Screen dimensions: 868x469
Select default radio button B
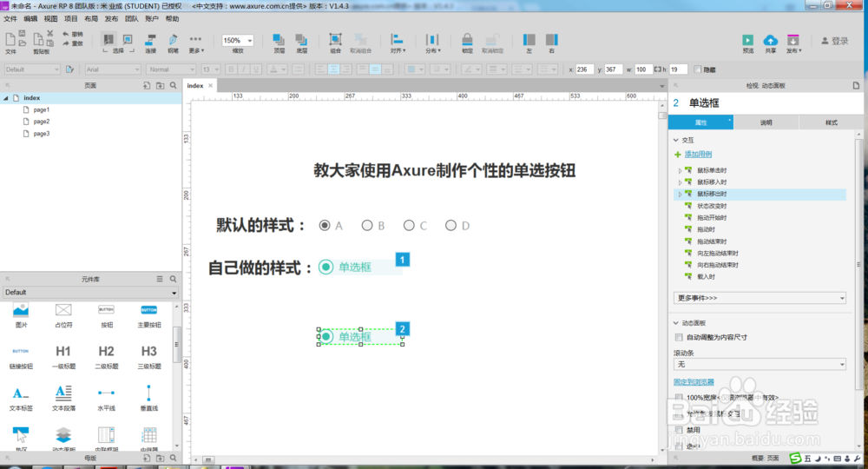point(366,225)
